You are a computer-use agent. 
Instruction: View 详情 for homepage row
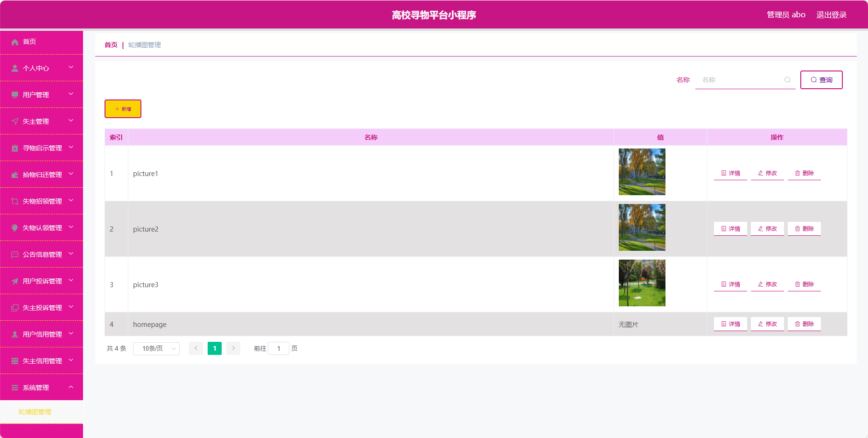730,324
